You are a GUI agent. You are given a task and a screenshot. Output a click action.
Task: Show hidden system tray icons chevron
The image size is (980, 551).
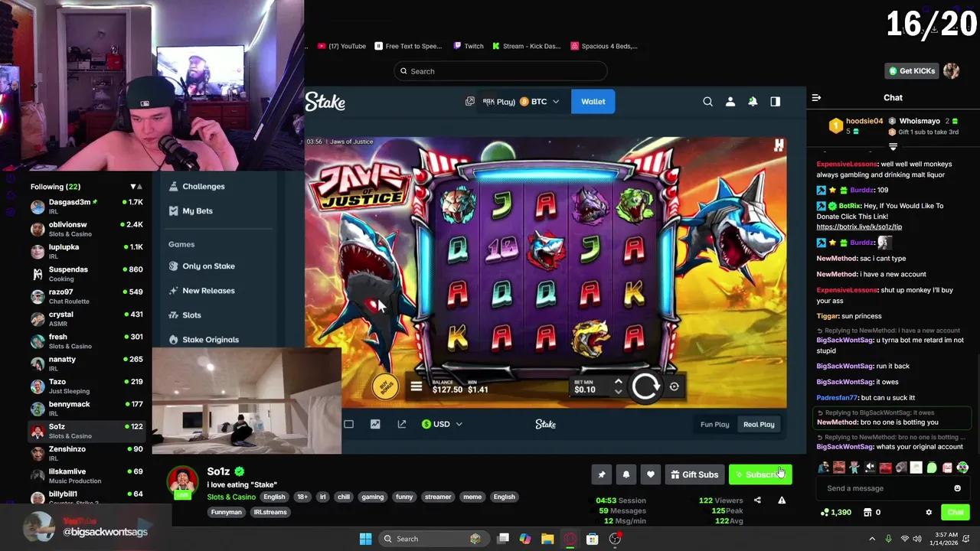coord(872,539)
